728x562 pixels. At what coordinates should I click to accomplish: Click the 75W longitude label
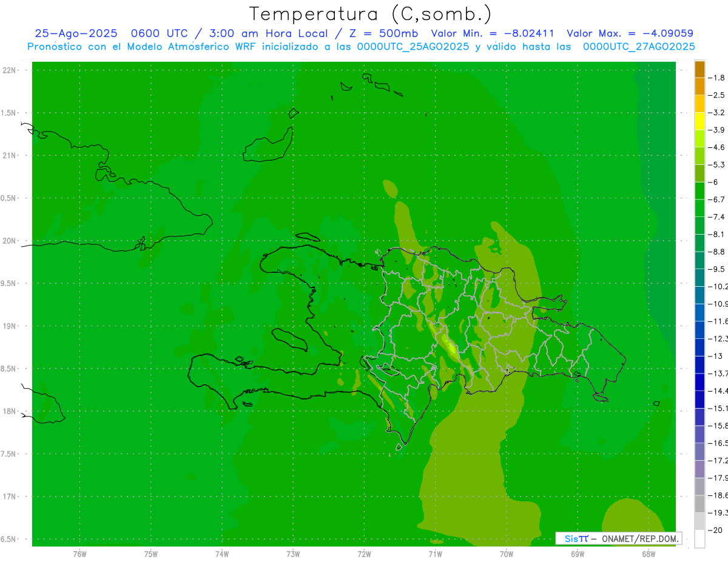[151, 554]
